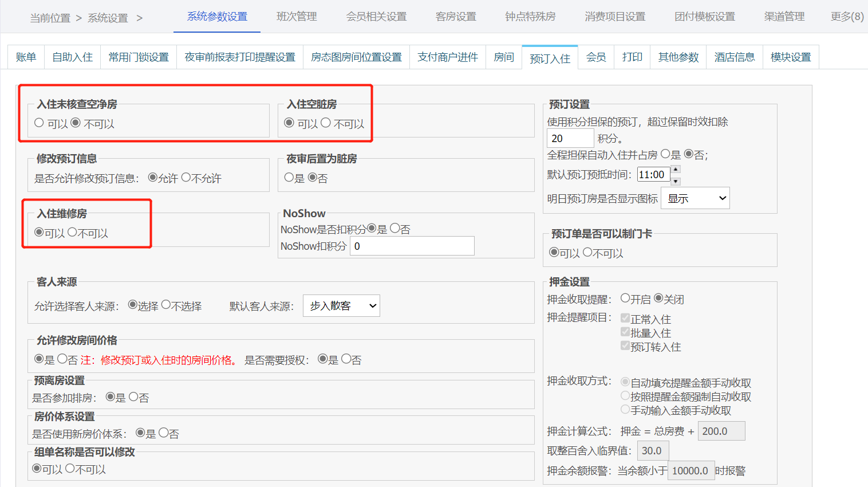Image resolution: width=868 pixels, height=487 pixels.
Task: Open 模块设置 sub-tab
Action: click(x=791, y=57)
